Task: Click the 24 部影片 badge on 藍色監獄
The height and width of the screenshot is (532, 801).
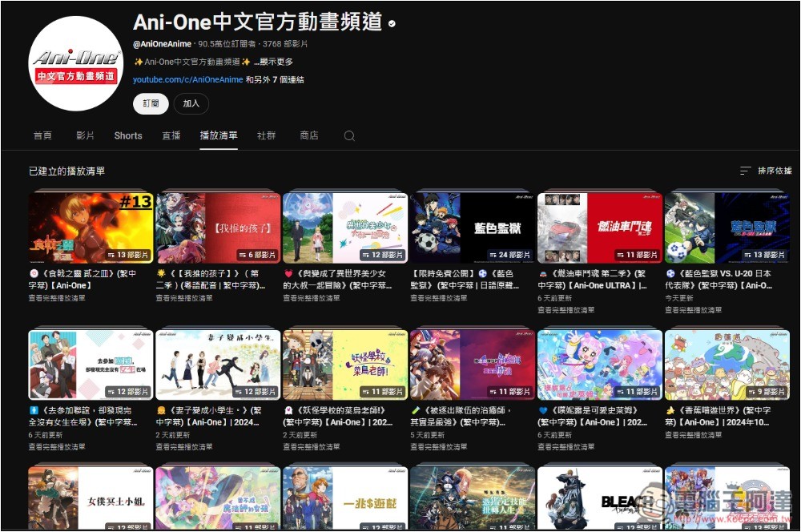Action: [x=509, y=255]
